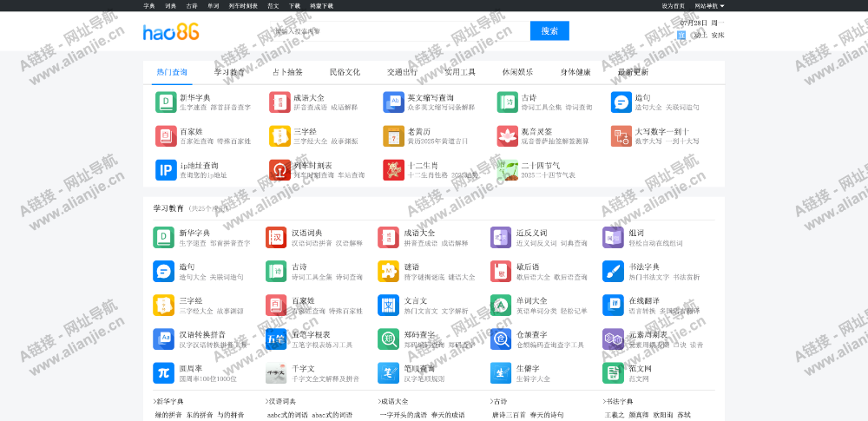Open 词典 in the top bar
868x421 pixels.
tap(170, 6)
